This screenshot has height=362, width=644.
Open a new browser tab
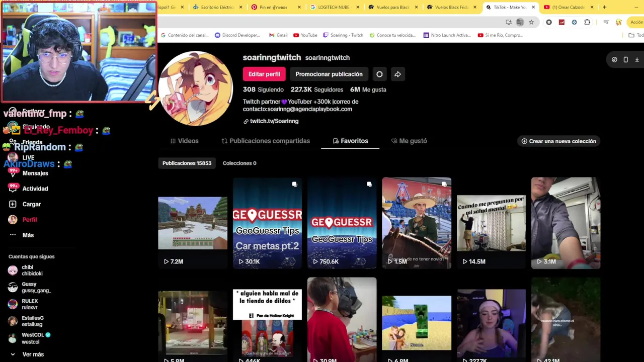[604, 7]
